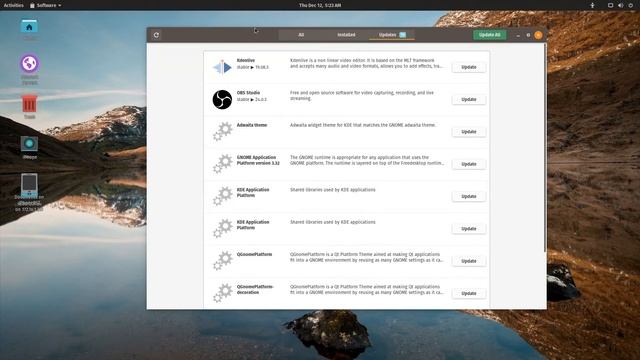This screenshot has height=360, width=640.
Task: Click the OBS Studio app icon
Action: point(222,99)
